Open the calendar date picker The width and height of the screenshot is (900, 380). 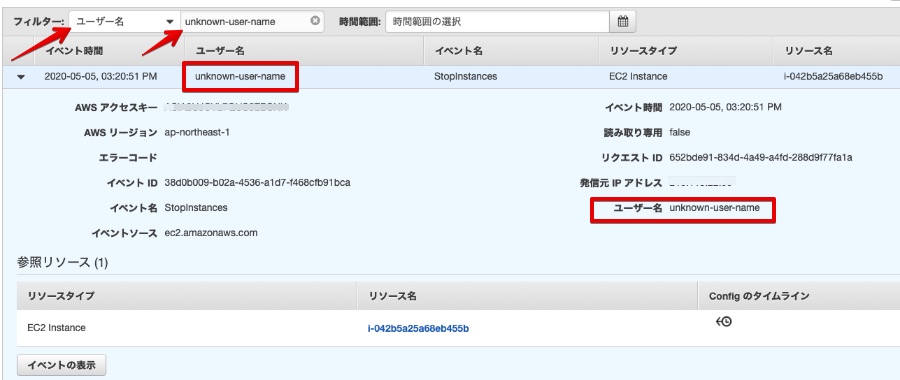pos(623,22)
